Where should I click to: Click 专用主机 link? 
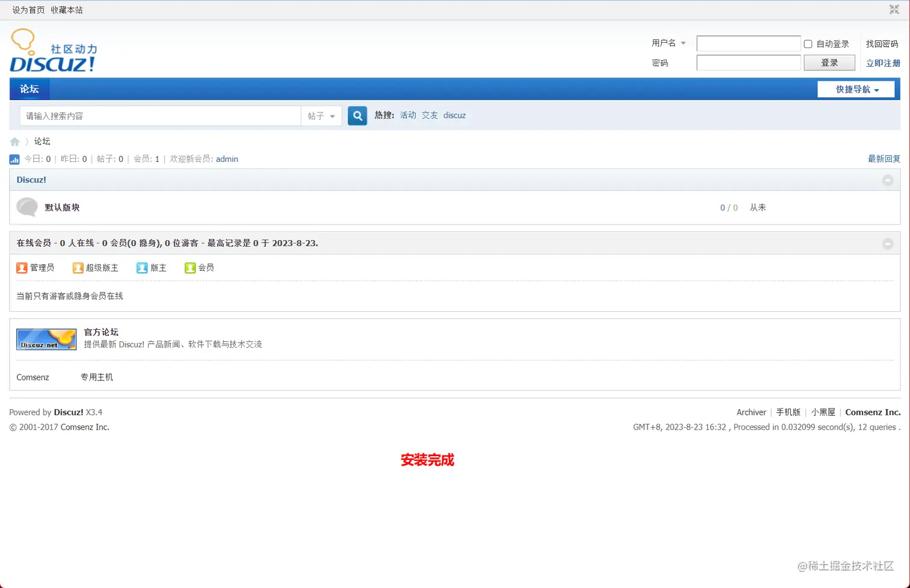pyautogui.click(x=97, y=377)
